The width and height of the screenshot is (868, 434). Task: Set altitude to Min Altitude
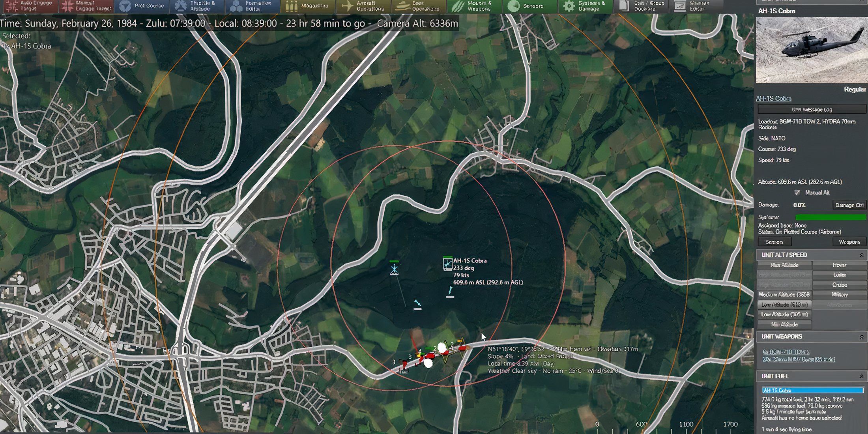(x=784, y=324)
